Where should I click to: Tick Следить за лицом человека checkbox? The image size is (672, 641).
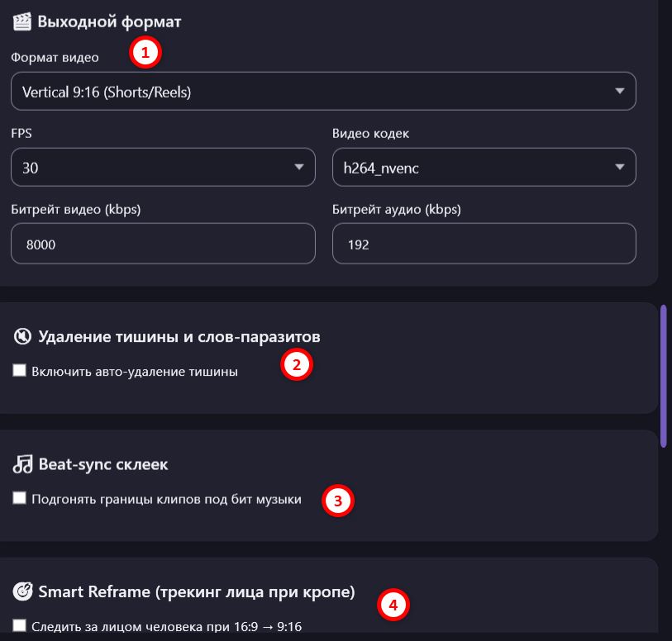[x=19, y=625]
